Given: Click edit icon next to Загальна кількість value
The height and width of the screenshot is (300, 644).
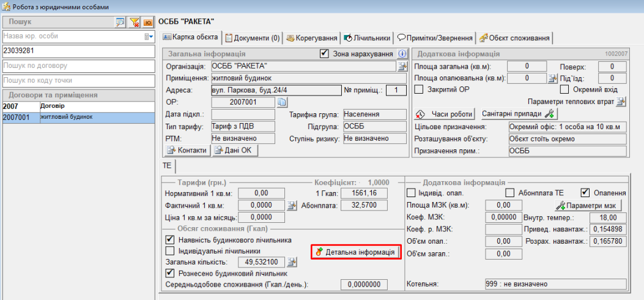Looking at the screenshot, I should pyautogui.click(x=292, y=262).
